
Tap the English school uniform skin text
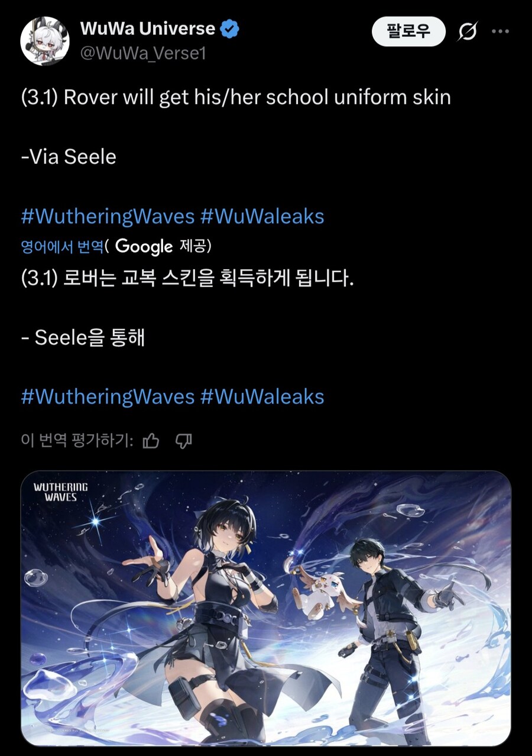[x=358, y=97]
